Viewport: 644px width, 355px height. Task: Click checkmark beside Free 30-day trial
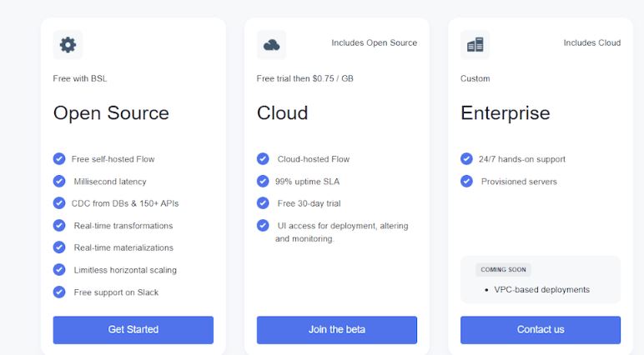coord(263,203)
